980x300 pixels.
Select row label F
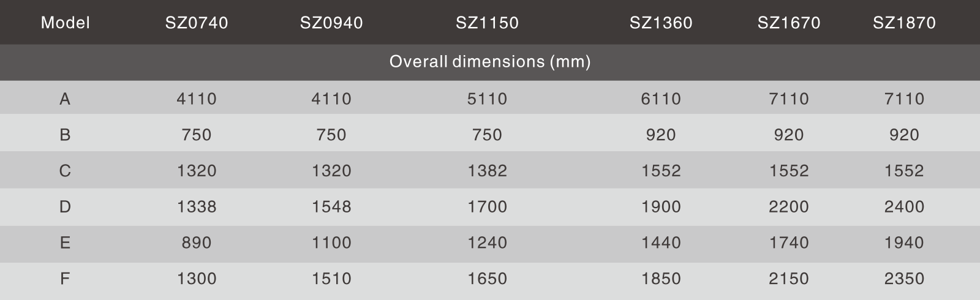(65, 279)
